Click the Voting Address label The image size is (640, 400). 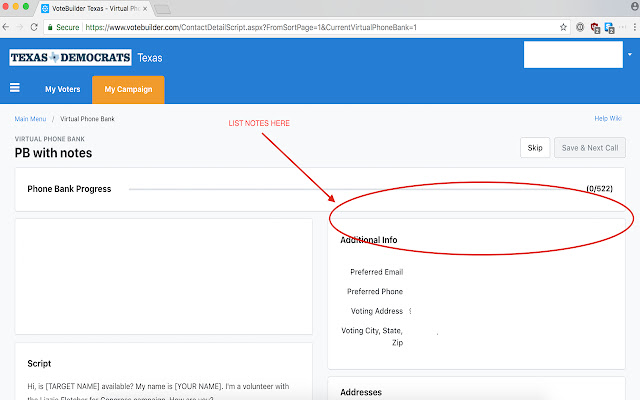click(377, 311)
